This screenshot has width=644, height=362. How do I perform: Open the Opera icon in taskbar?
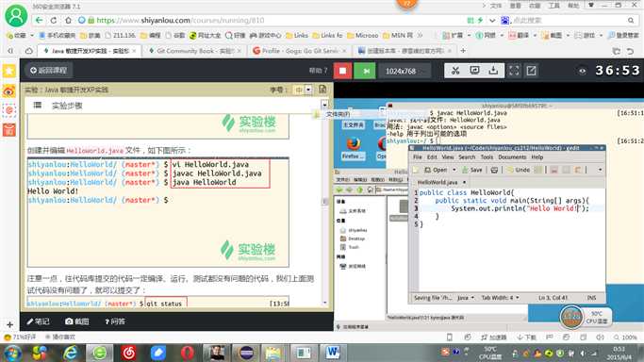[x=188, y=353]
